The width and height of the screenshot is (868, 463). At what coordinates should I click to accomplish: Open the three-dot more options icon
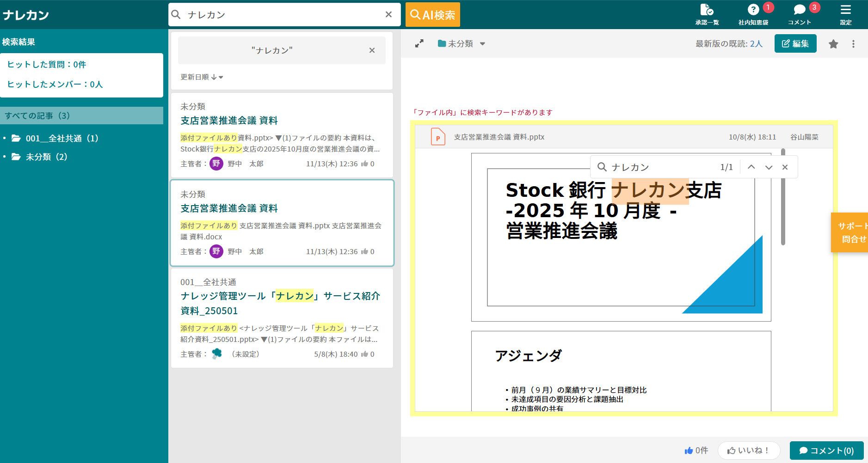click(854, 43)
